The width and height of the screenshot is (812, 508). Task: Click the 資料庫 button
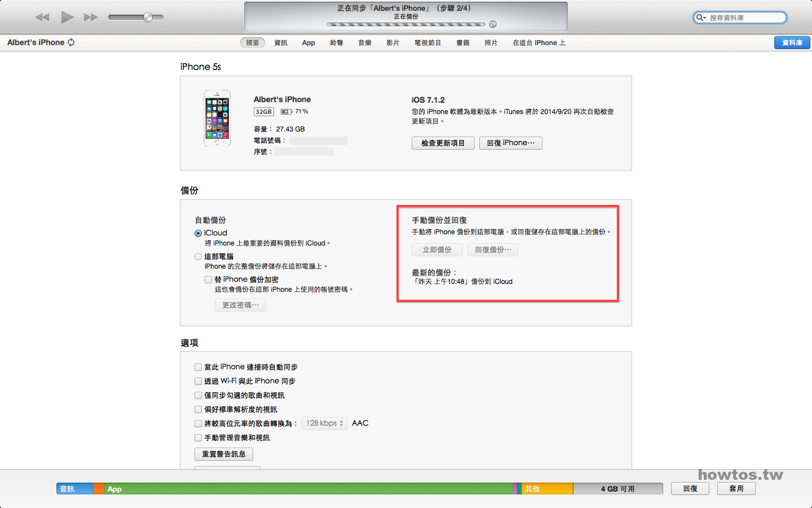coord(792,43)
